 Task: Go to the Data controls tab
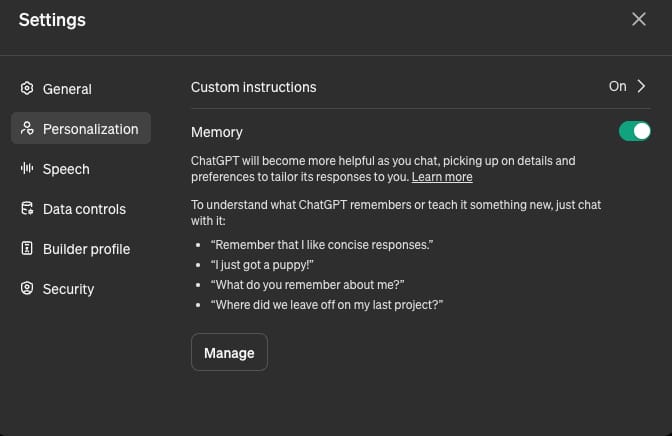[84, 209]
